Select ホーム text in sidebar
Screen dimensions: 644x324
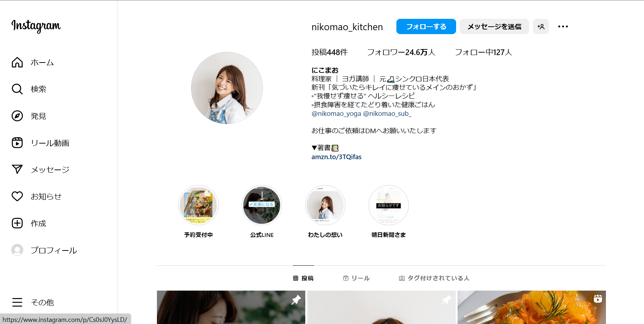(42, 63)
